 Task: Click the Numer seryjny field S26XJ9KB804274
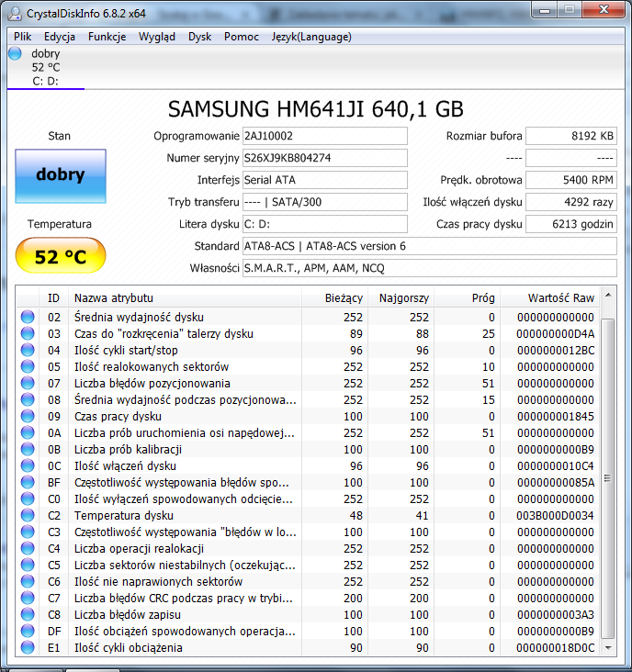325,158
